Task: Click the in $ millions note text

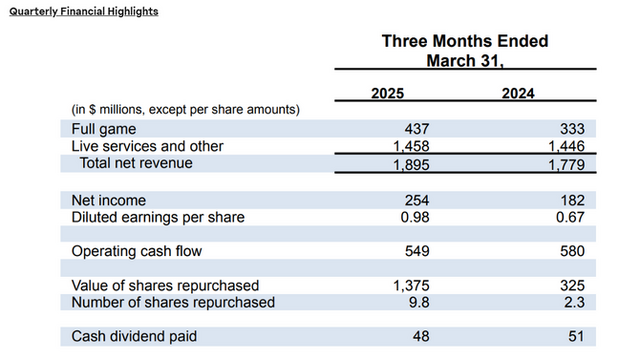Action: point(186,110)
